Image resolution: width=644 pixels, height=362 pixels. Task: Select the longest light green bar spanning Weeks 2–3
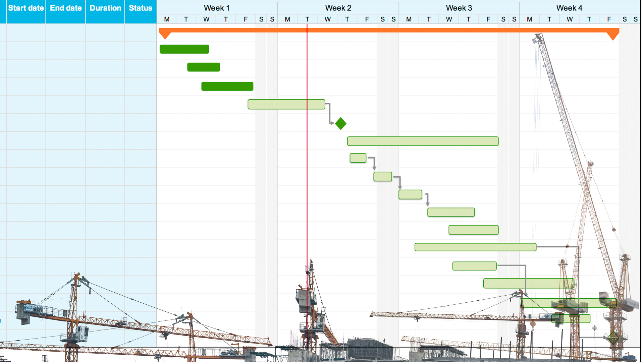[x=423, y=141]
